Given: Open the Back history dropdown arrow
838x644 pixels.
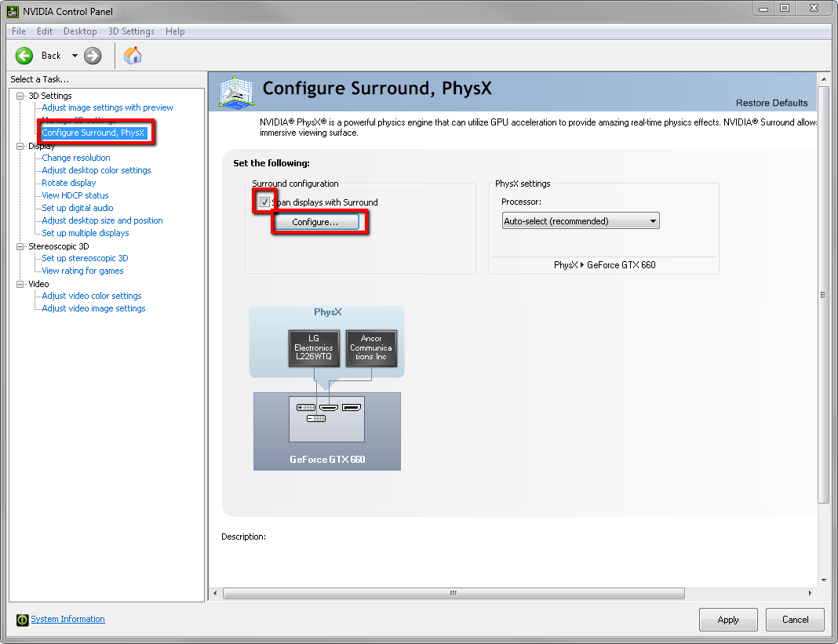Looking at the screenshot, I should pyautogui.click(x=75, y=56).
